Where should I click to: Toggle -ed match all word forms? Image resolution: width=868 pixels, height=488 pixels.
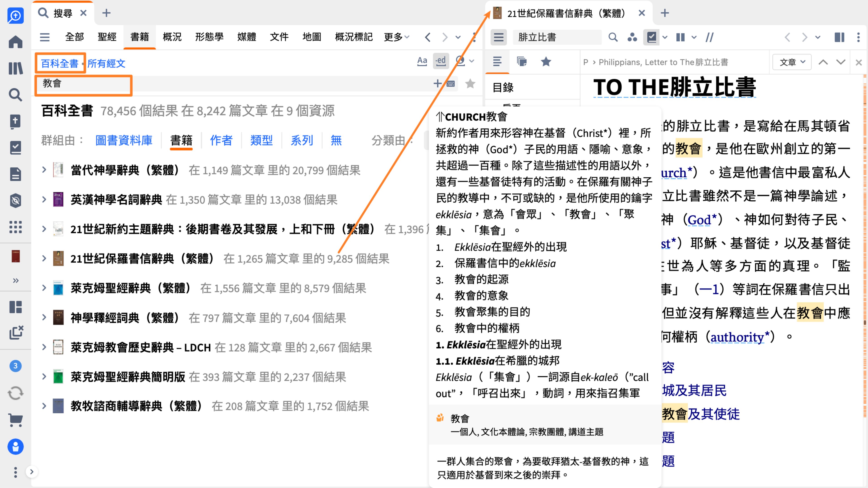441,61
